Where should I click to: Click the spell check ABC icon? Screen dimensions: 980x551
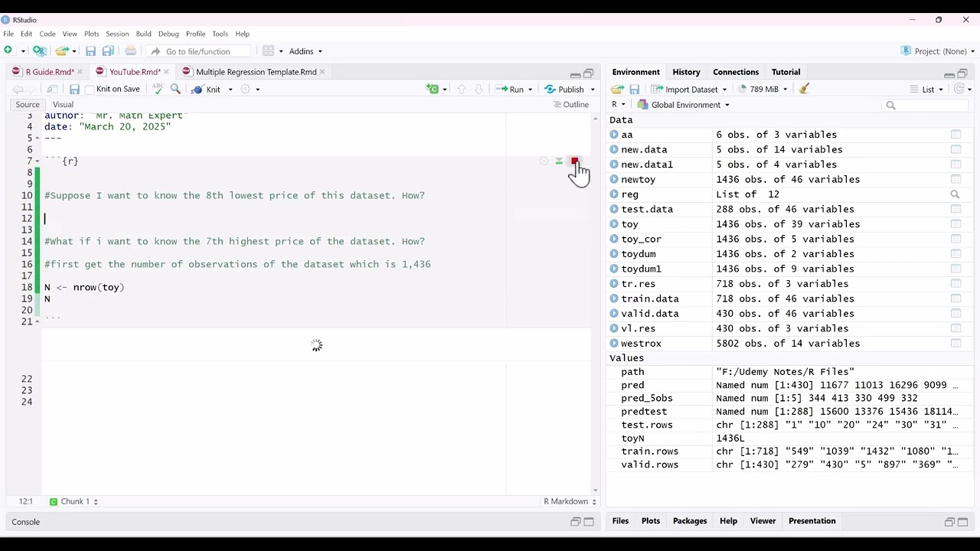(x=158, y=89)
